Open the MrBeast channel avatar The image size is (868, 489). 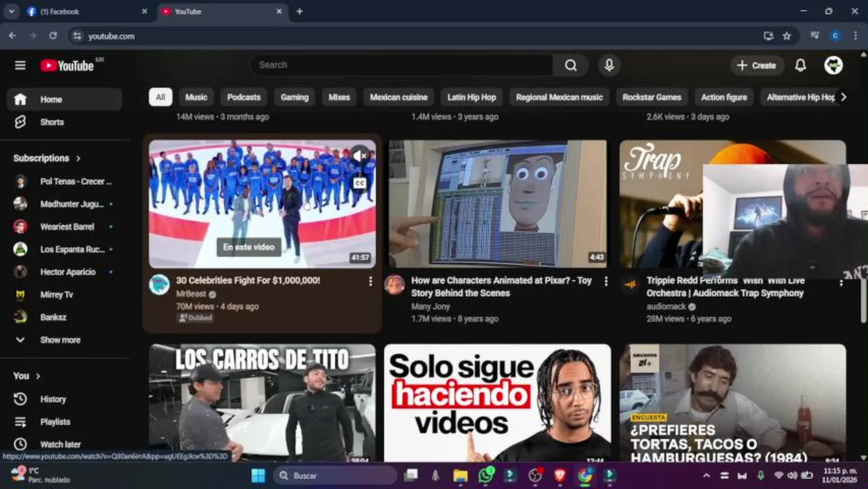(159, 284)
